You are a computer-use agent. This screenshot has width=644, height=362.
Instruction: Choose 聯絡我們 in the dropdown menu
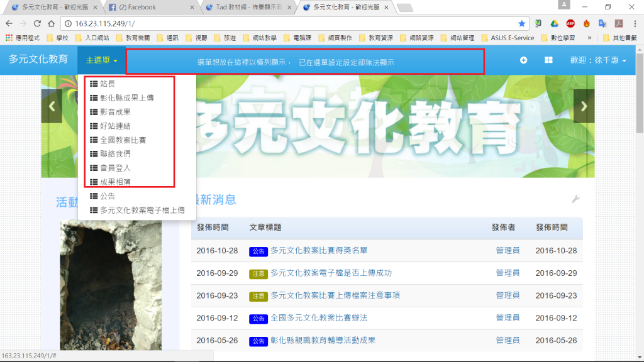click(115, 154)
